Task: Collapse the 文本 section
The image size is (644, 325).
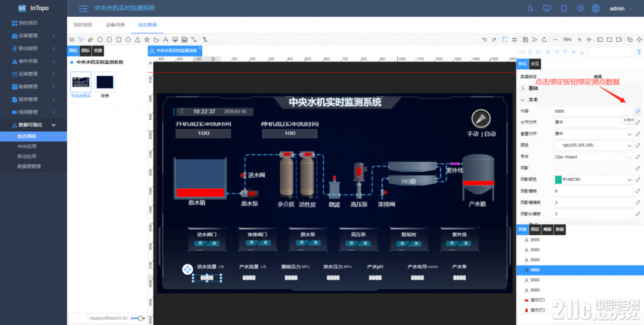Action: click(x=579, y=100)
